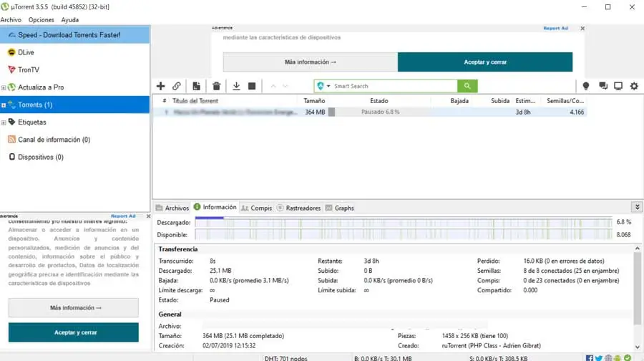Viewport: 644px width, 361px height.
Task: Click the Android icon in status bar
Action: point(618,358)
